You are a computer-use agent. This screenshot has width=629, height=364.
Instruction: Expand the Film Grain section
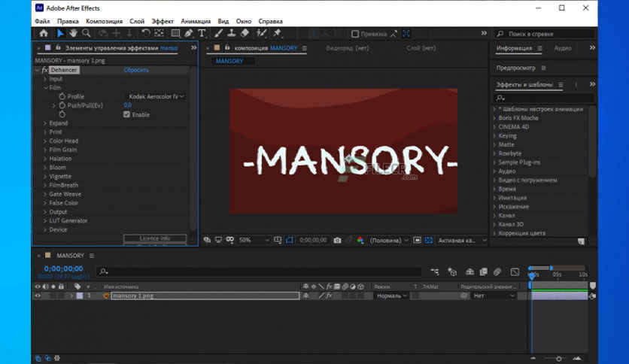63,150
